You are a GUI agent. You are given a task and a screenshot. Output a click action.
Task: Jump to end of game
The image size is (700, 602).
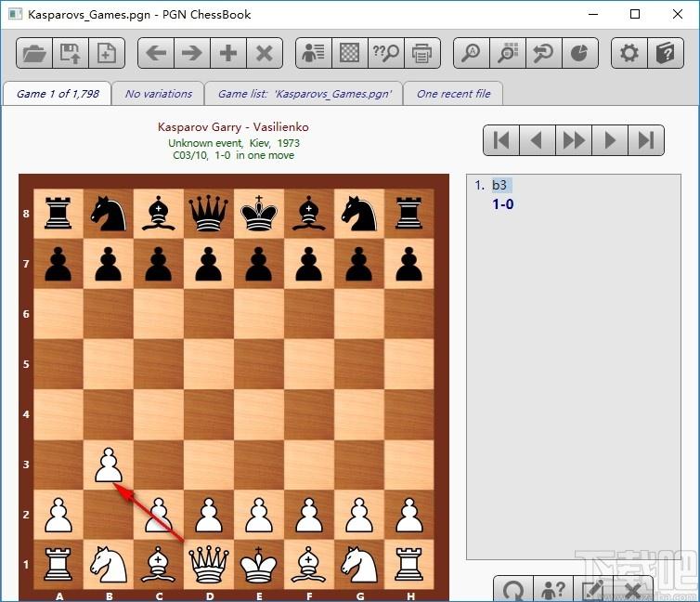(x=646, y=140)
